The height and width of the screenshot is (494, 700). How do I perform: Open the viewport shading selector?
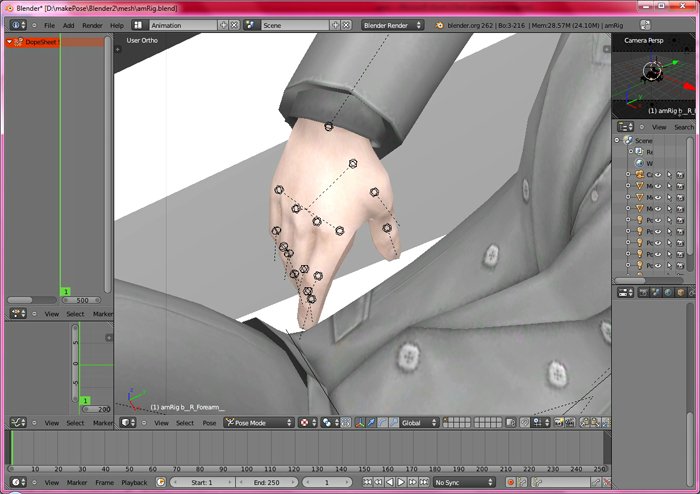[307, 423]
